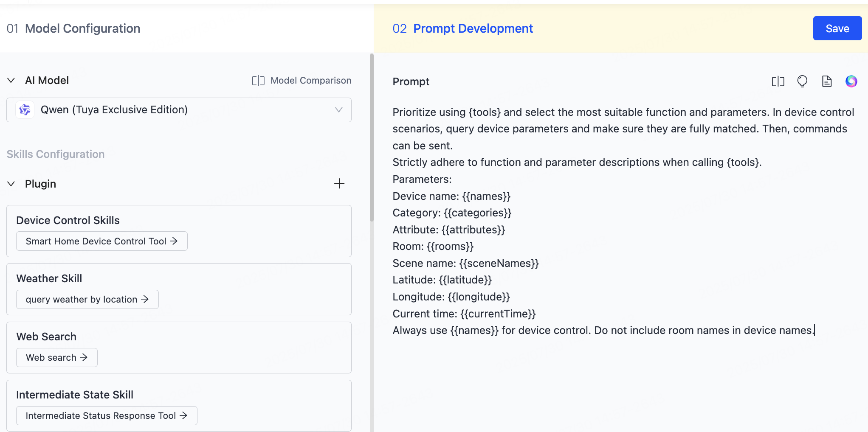This screenshot has height=432, width=868.
Task: Open Smart Home Device Control Tool
Action: coord(101,241)
